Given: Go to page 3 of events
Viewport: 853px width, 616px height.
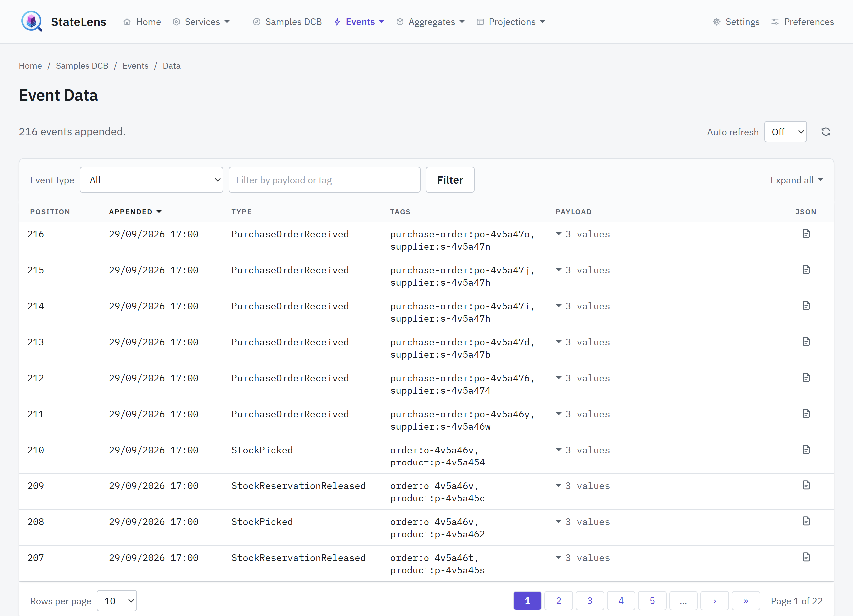Looking at the screenshot, I should coord(590,601).
